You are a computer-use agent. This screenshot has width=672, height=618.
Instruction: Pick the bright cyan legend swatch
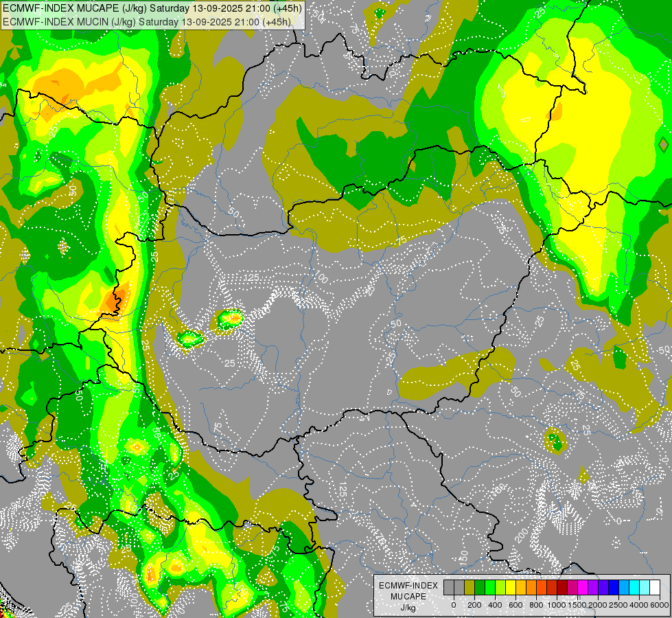(x=634, y=587)
